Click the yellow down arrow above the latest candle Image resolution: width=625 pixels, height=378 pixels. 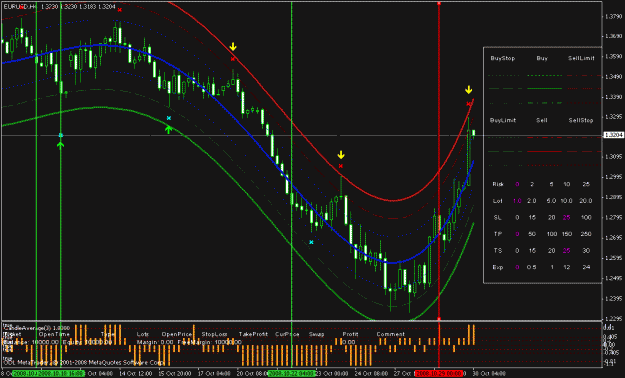469,90
